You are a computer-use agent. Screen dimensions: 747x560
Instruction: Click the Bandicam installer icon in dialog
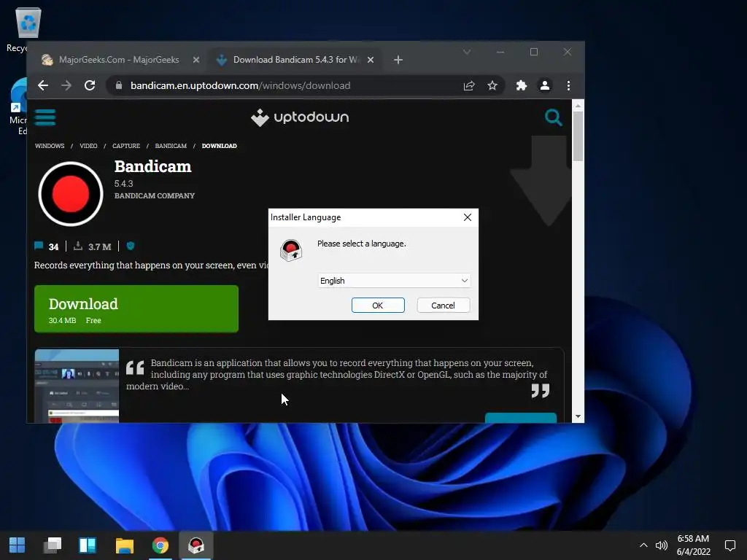[x=291, y=250]
